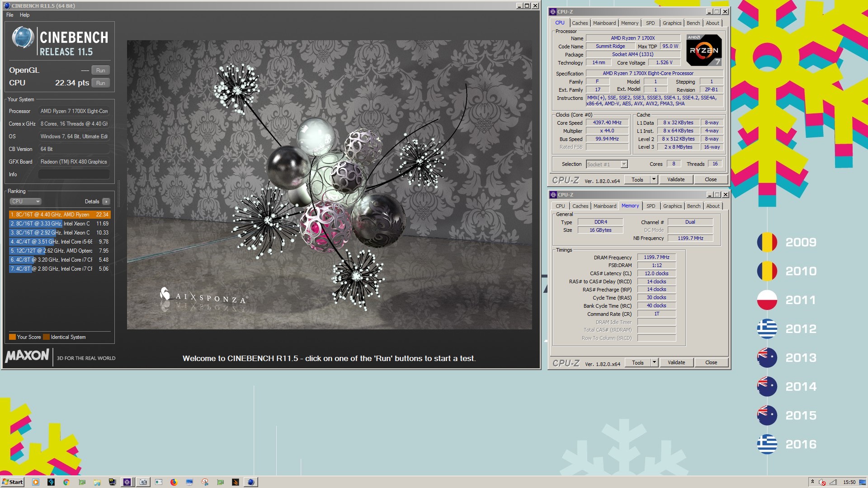Click Tools button in upper CPU-Z
The image size is (868, 488).
coord(637,180)
